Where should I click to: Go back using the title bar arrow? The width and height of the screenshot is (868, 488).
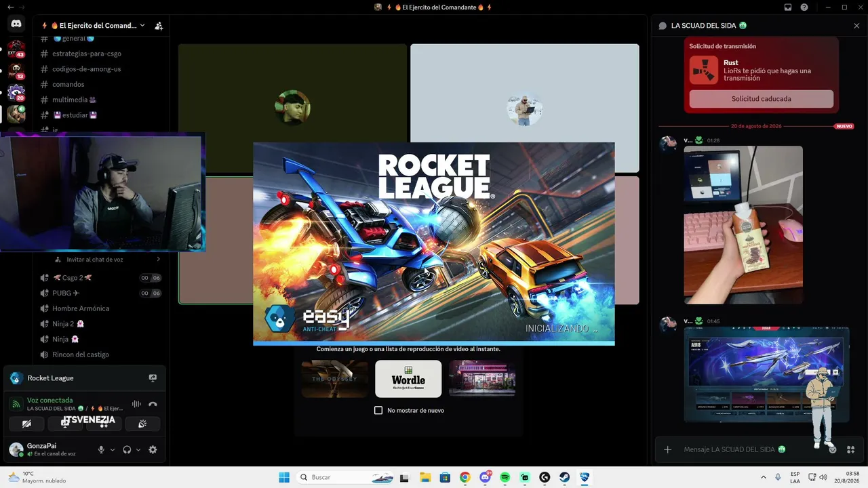tap(10, 7)
